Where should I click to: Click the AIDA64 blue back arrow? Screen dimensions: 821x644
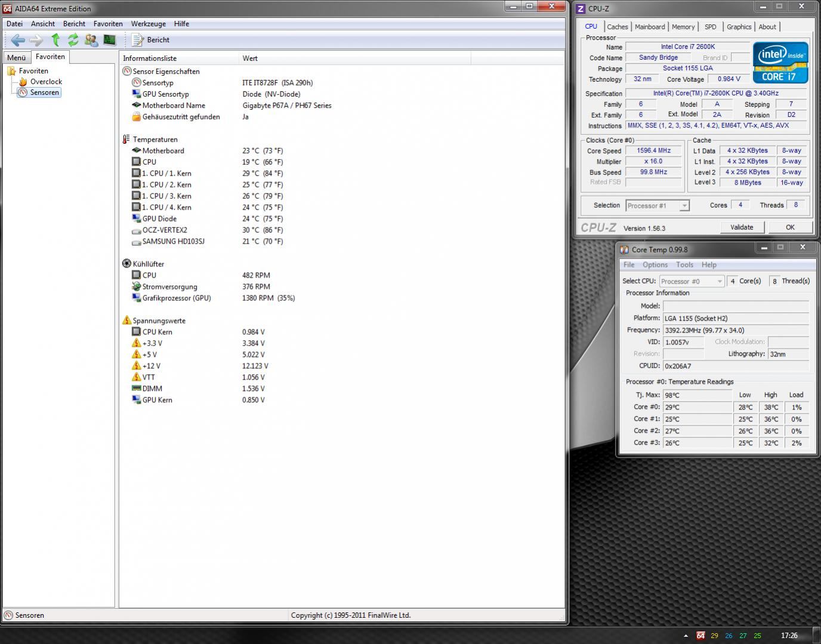[18, 40]
